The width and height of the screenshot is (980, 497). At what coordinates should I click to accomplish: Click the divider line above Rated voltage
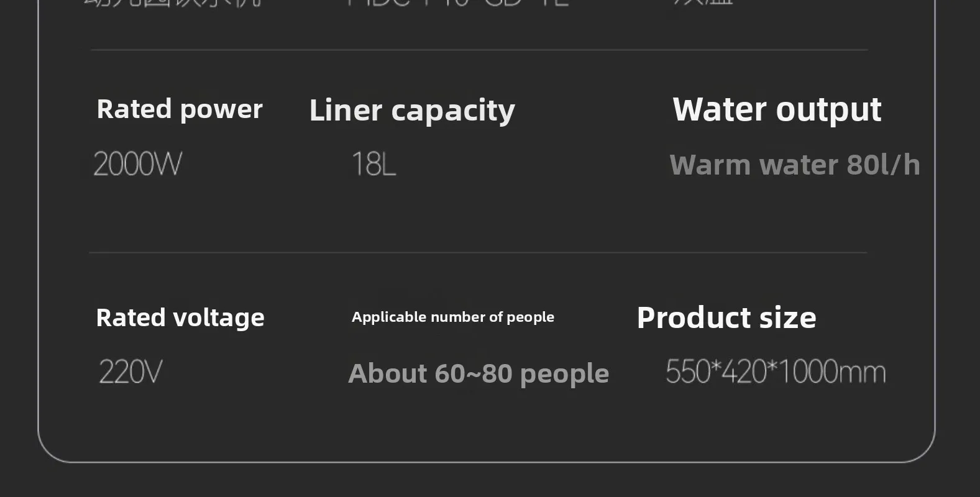[x=479, y=253]
